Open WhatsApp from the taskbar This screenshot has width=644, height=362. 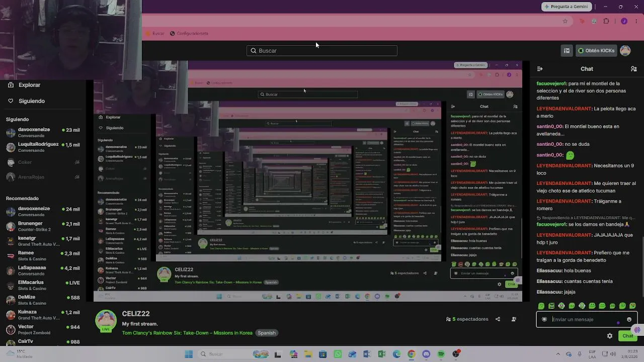click(x=338, y=354)
